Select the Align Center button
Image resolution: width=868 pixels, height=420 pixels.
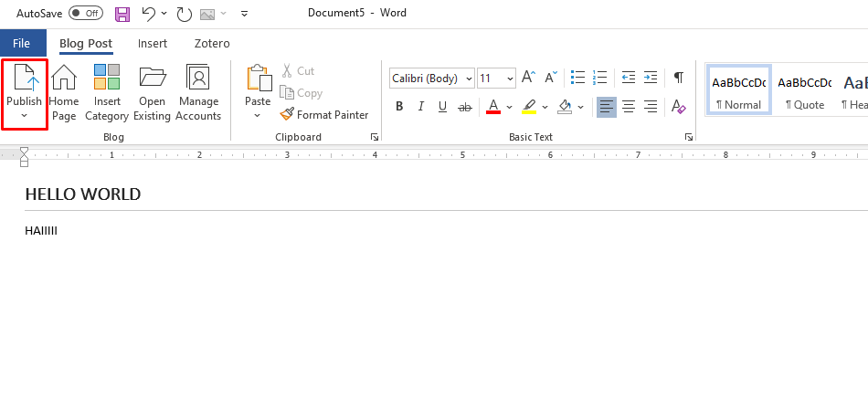629,107
